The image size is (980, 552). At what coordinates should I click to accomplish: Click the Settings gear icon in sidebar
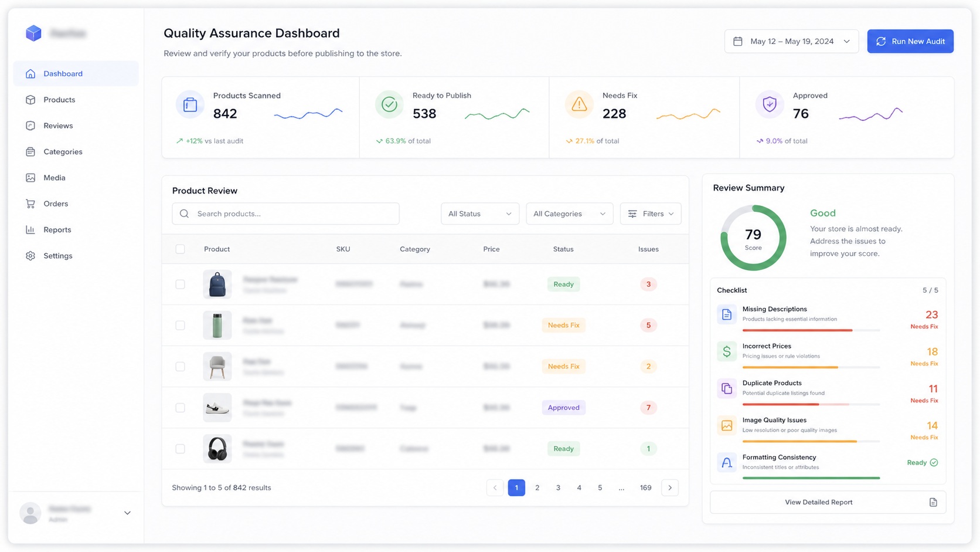[30, 256]
